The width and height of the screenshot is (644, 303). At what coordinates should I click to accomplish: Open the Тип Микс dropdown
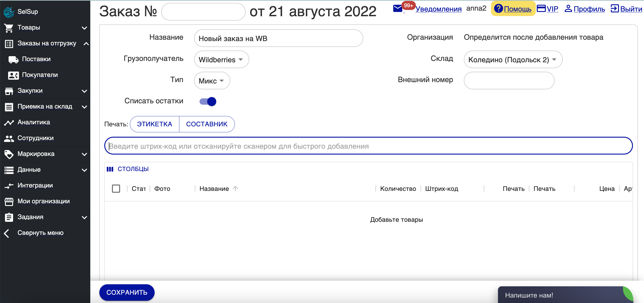[212, 81]
